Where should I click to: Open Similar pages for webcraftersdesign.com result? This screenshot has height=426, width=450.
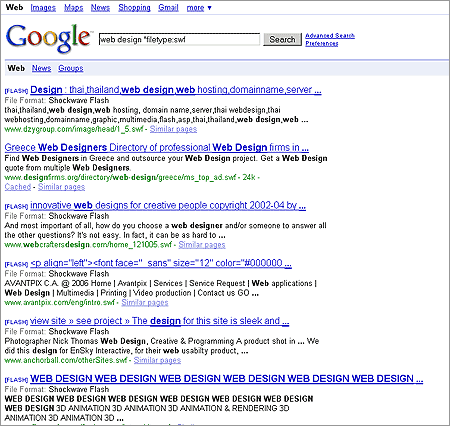coord(202,245)
